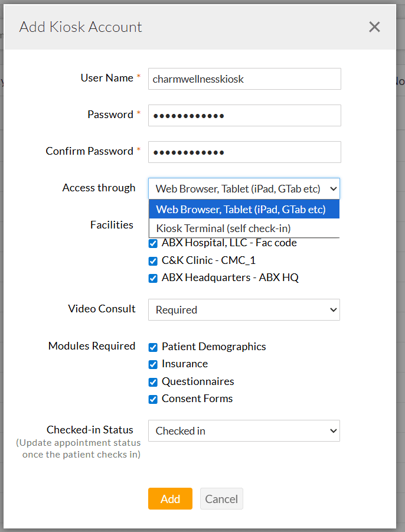Click the Password input field

click(x=244, y=115)
